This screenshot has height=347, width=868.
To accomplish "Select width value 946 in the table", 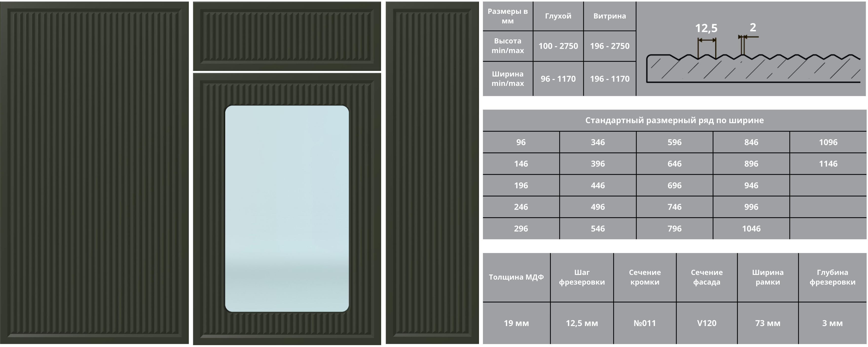I will click(x=751, y=186).
